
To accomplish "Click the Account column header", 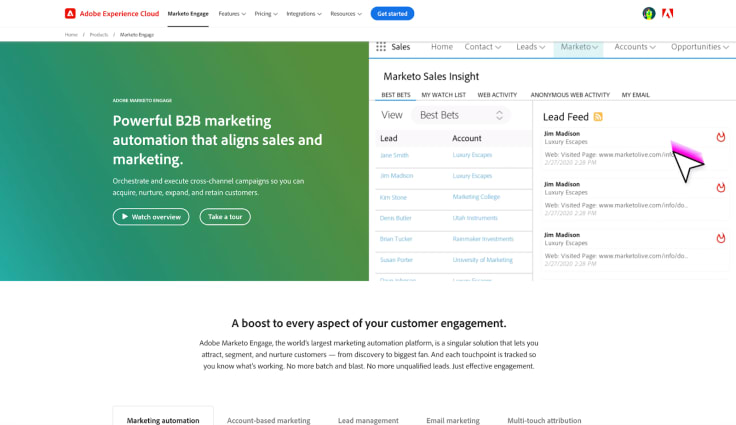I will pyautogui.click(x=467, y=139).
